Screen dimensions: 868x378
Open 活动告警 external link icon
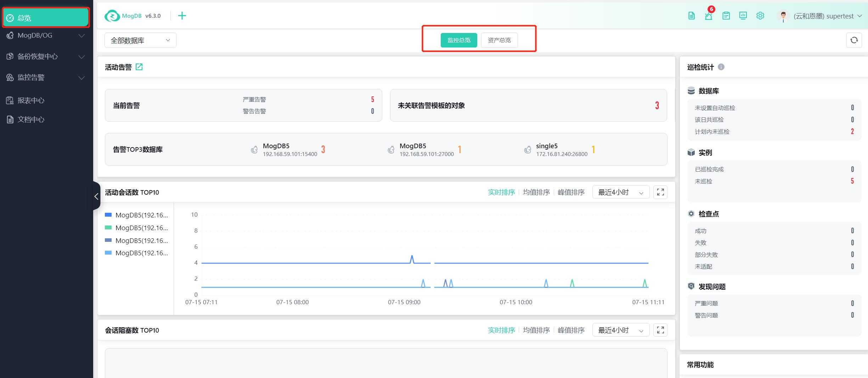[x=139, y=67]
